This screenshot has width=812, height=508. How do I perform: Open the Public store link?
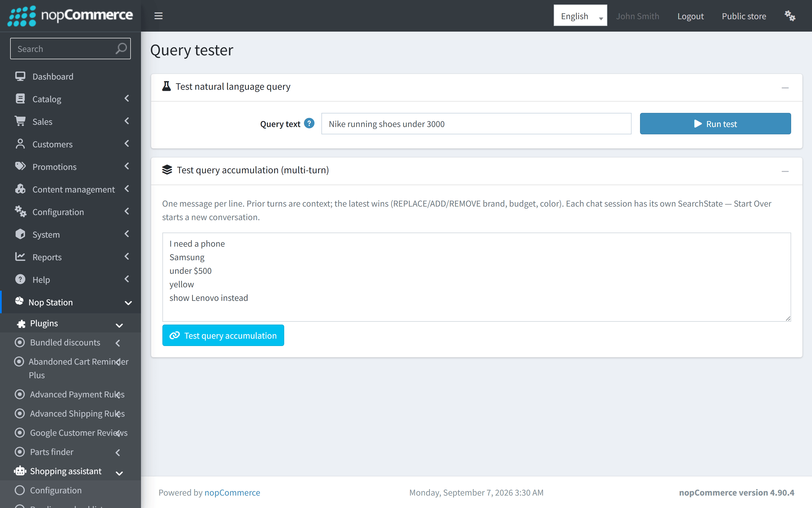[744, 16]
